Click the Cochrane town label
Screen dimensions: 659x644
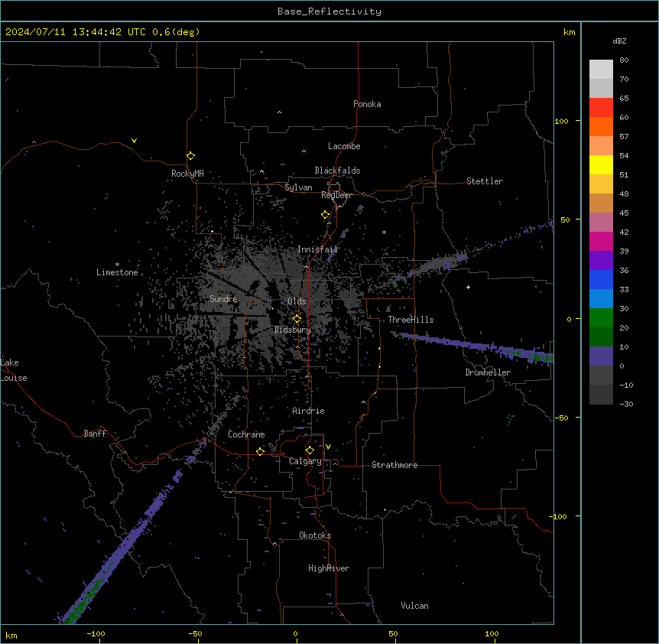246,434
